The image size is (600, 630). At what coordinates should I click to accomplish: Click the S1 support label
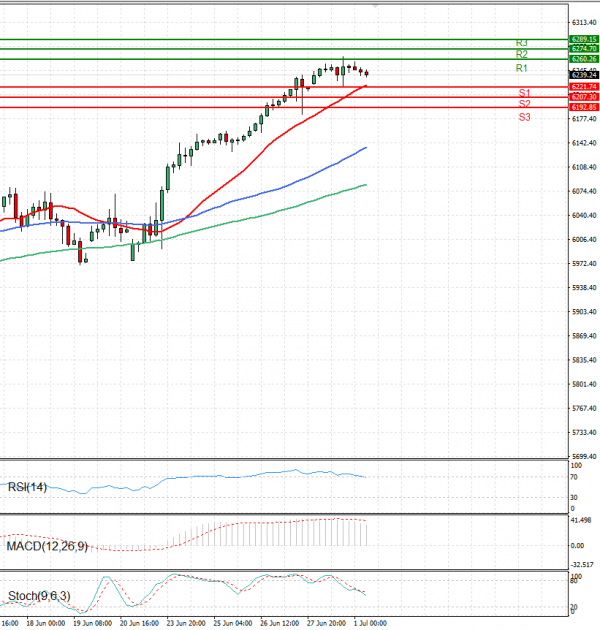coord(524,93)
